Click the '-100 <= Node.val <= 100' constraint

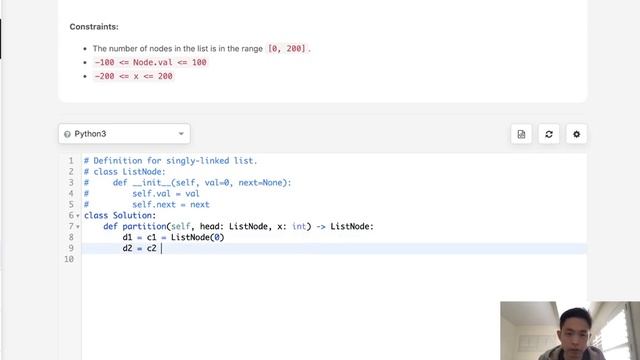point(151,62)
